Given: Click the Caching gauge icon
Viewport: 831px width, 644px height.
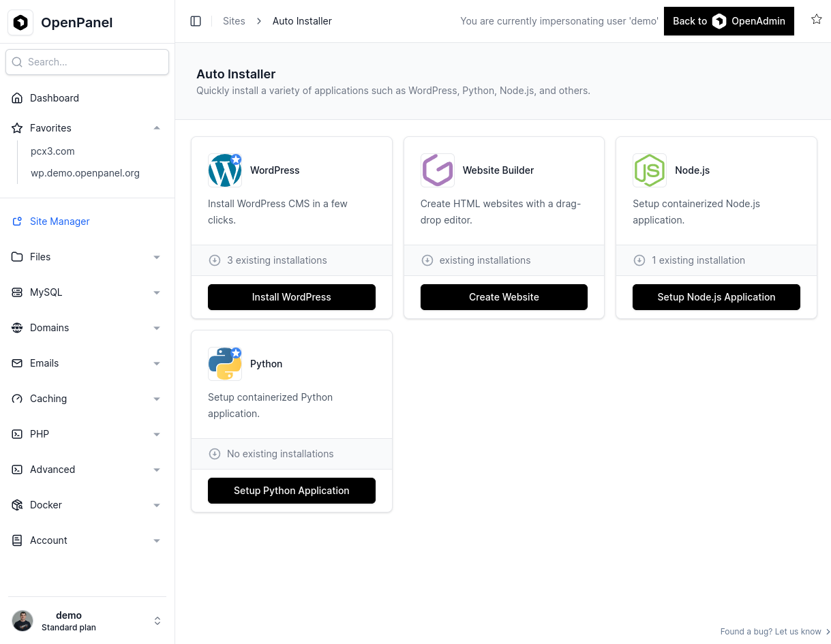Looking at the screenshot, I should (17, 399).
